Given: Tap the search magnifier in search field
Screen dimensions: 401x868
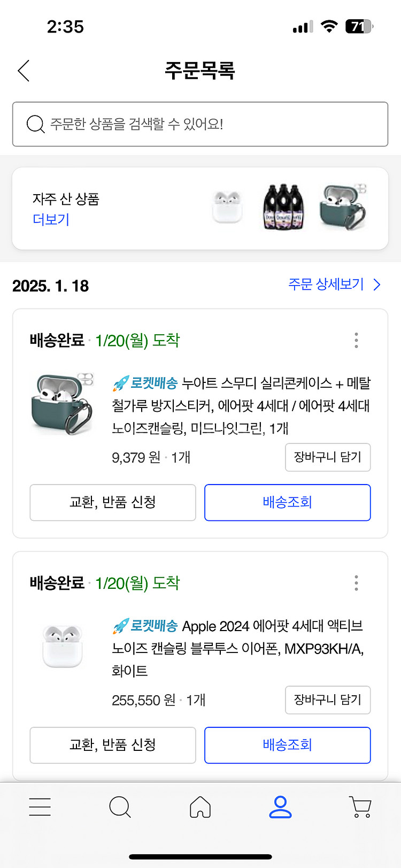Looking at the screenshot, I should [x=35, y=124].
